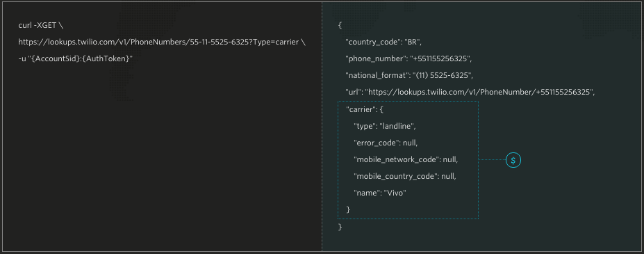Click the "type": "landline" entry
Screen dimensions: 644x254
point(388,127)
